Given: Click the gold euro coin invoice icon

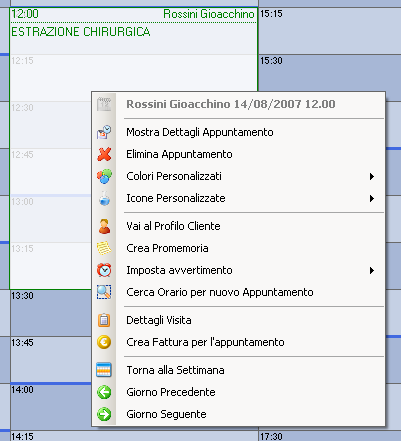Looking at the screenshot, I should [104, 342].
